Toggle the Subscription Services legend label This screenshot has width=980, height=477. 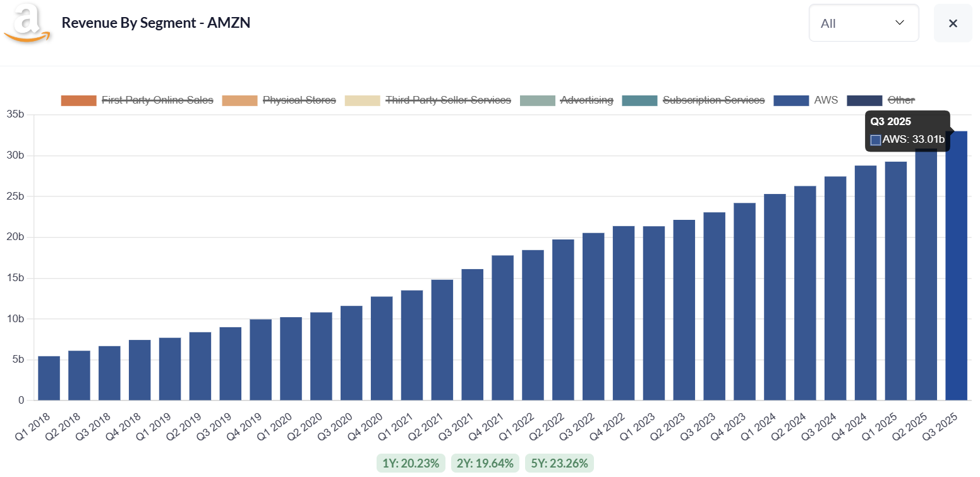click(713, 100)
